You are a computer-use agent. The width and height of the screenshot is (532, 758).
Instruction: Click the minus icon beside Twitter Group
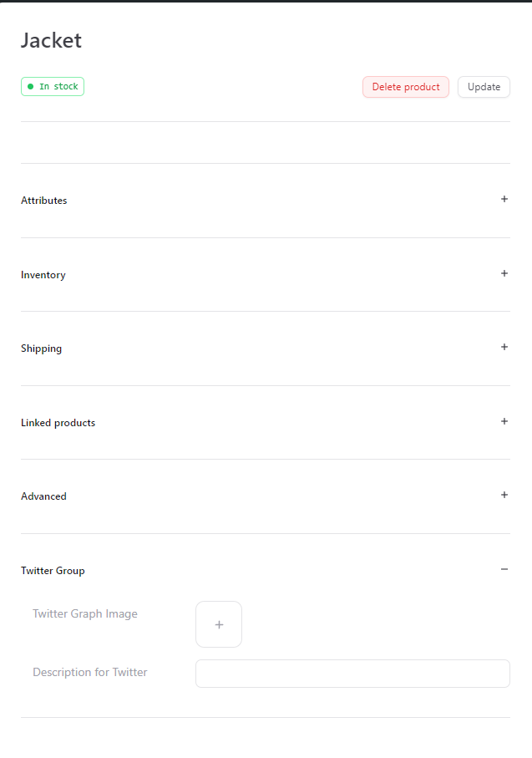[x=504, y=570]
